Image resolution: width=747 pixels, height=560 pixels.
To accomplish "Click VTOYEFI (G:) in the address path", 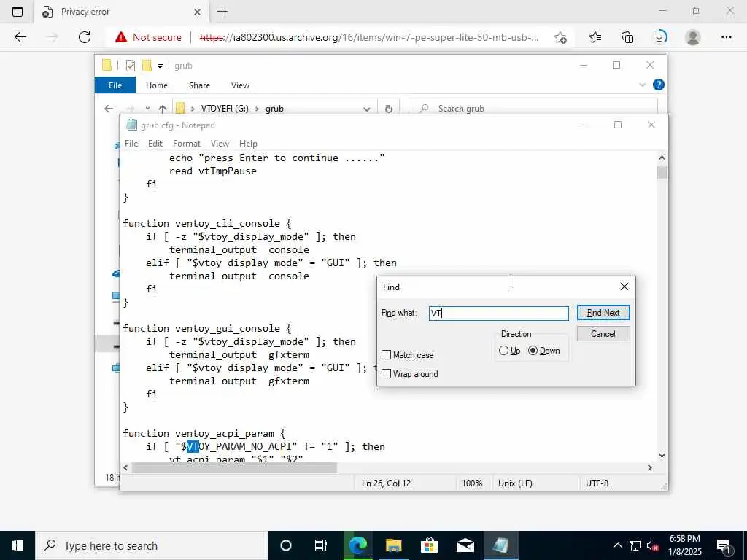I will click(x=225, y=109).
